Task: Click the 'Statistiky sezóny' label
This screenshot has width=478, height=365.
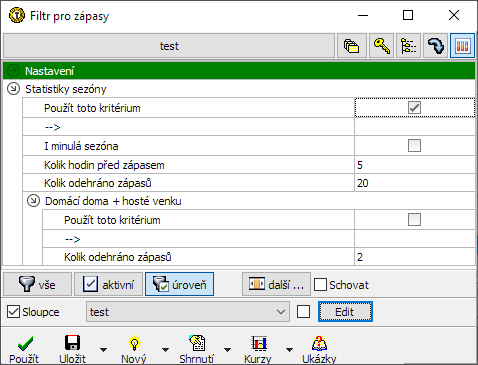Action: [x=66, y=89]
